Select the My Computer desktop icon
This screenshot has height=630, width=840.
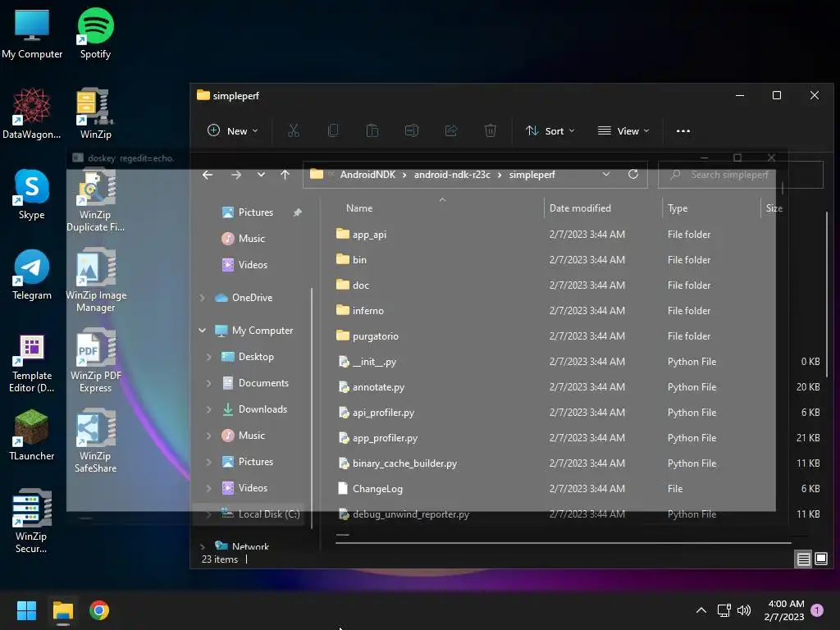coord(32,33)
